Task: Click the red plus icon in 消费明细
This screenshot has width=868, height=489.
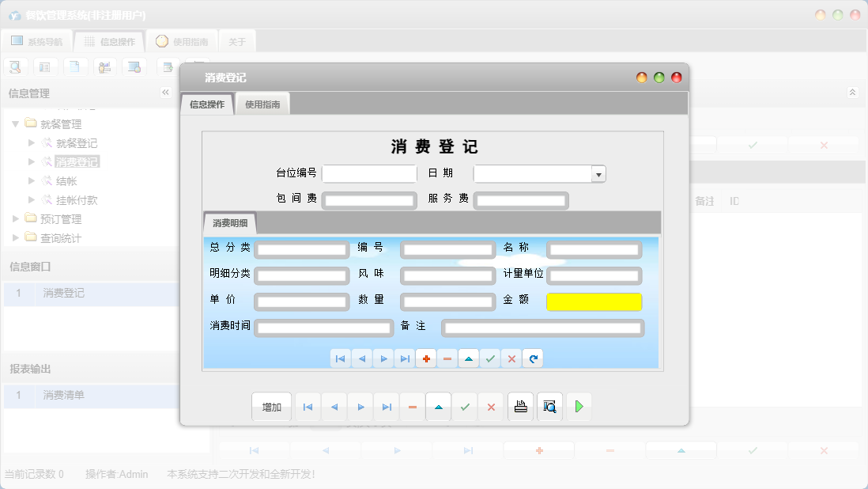Action: point(425,358)
